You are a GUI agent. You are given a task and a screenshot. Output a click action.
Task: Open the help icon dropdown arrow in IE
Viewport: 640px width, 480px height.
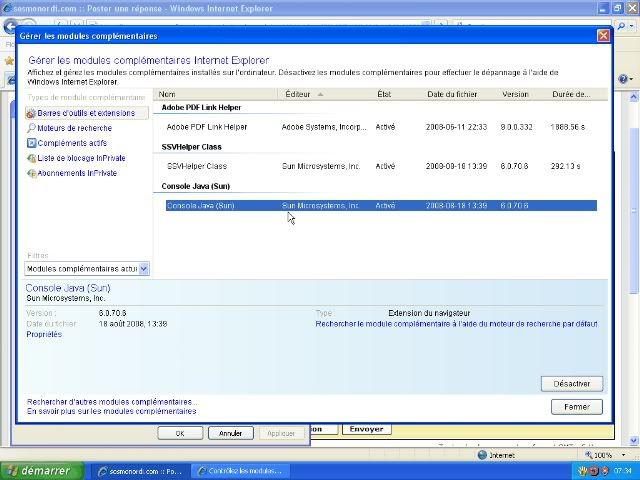pyautogui.click(x=631, y=79)
